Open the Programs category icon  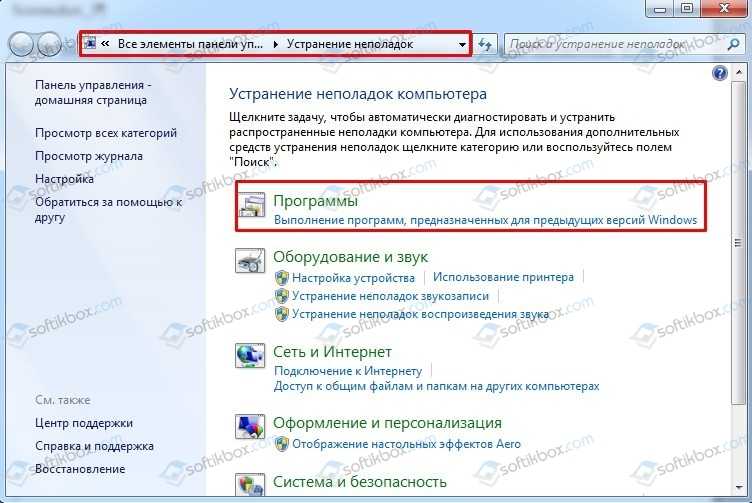[251, 205]
